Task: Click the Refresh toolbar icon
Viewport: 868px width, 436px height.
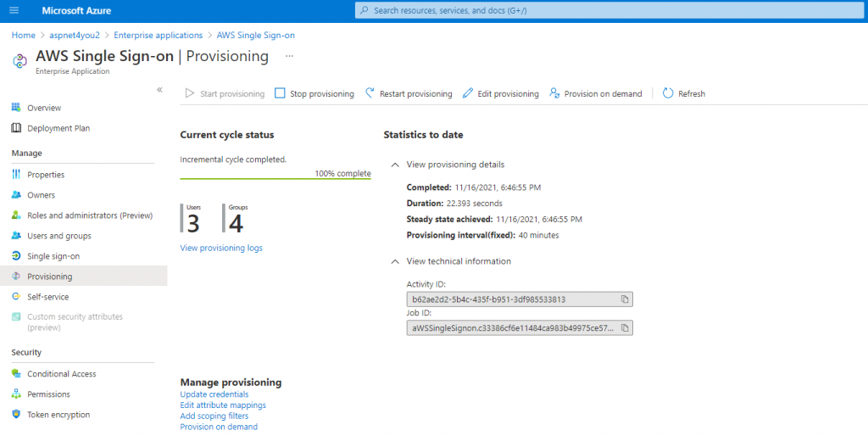Action: pyautogui.click(x=668, y=93)
